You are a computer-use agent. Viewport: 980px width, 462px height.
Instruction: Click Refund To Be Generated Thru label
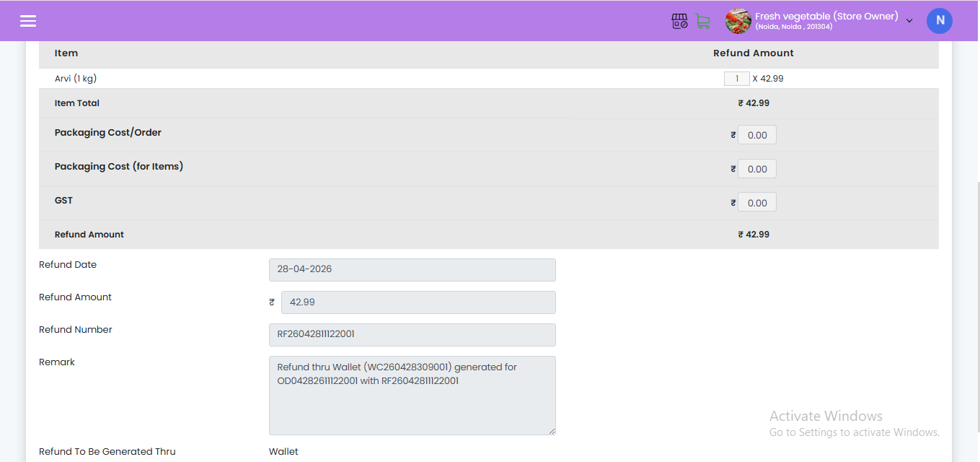pos(107,452)
